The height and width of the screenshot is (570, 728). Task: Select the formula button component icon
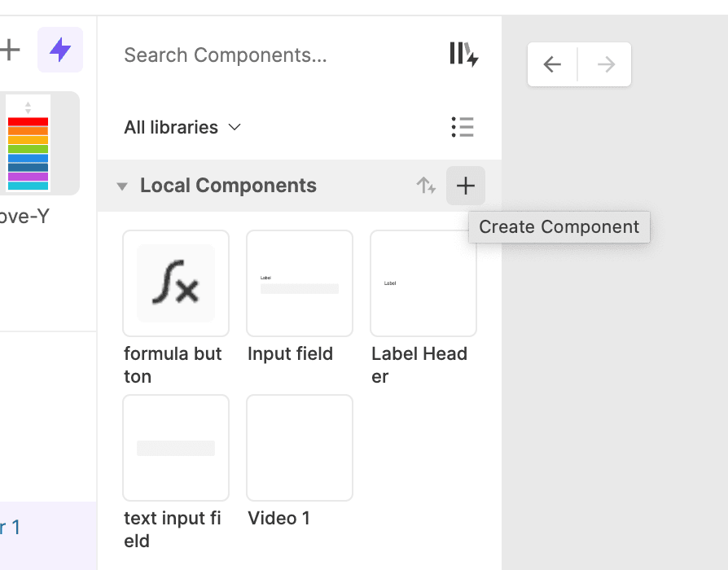click(x=176, y=283)
